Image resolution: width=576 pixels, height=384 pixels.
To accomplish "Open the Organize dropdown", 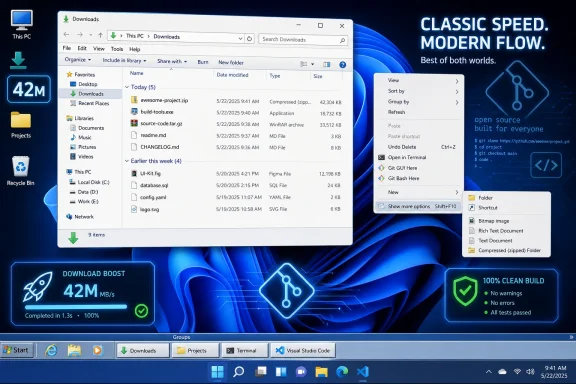I will click(78, 60).
